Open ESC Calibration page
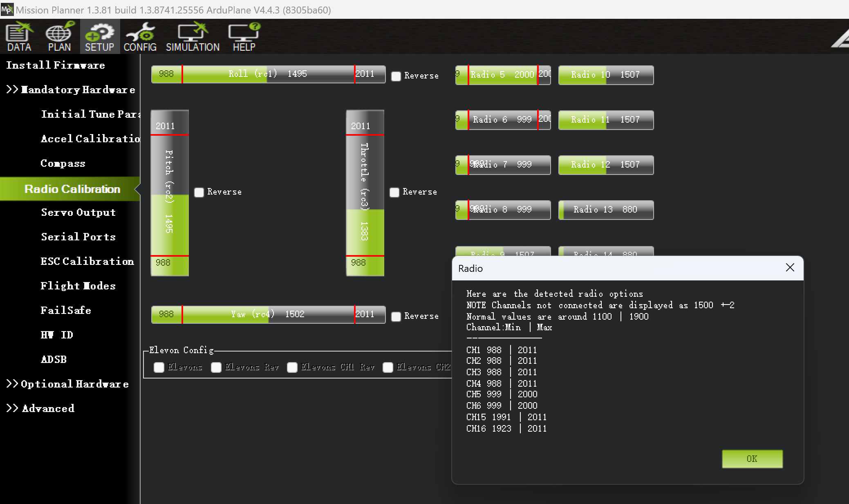The image size is (849, 504). pyautogui.click(x=87, y=261)
